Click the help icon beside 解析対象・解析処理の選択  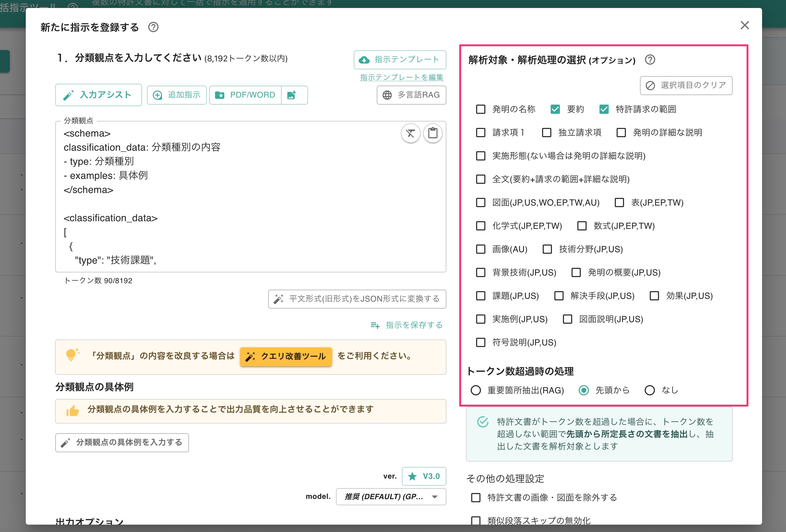point(650,60)
